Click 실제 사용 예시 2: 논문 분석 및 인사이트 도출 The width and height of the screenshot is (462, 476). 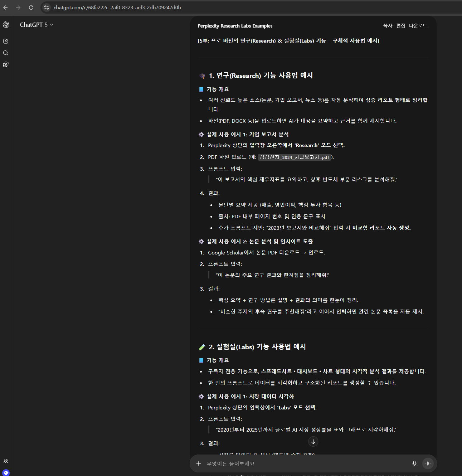(260, 242)
